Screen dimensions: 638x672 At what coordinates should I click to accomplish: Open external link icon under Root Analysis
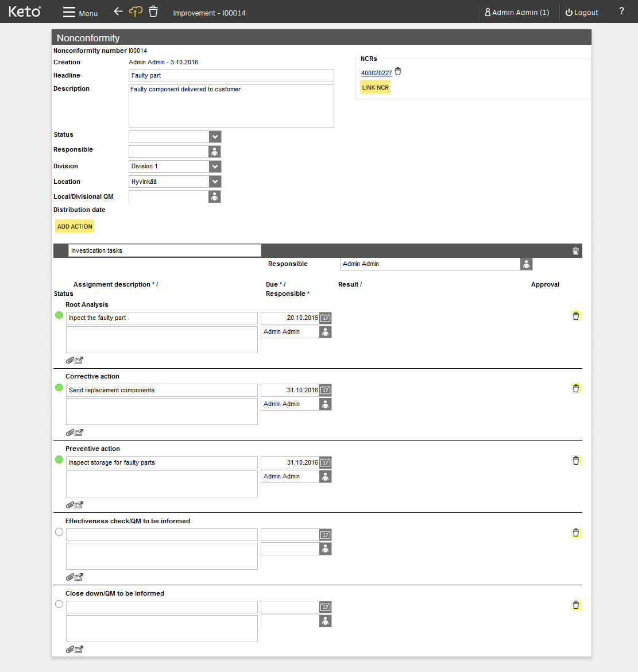point(79,361)
